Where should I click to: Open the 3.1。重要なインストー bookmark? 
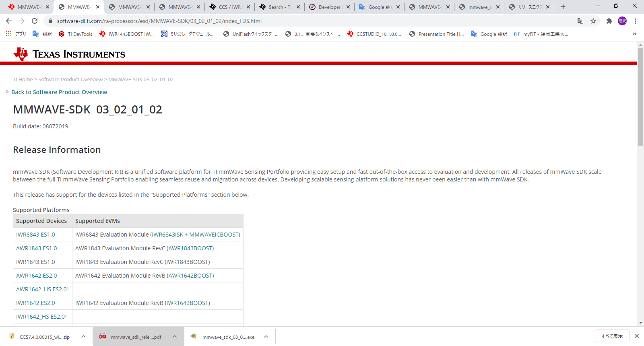313,34
